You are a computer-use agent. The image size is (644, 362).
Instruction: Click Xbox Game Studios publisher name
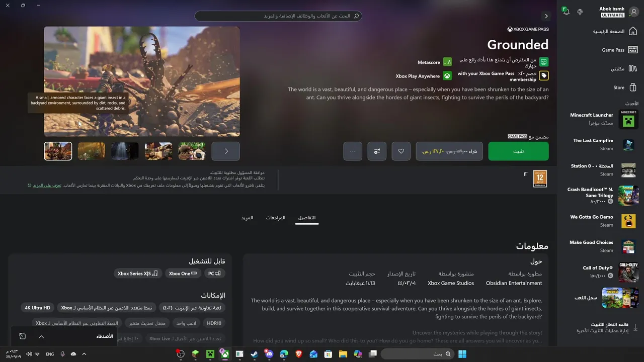pyautogui.click(x=451, y=283)
